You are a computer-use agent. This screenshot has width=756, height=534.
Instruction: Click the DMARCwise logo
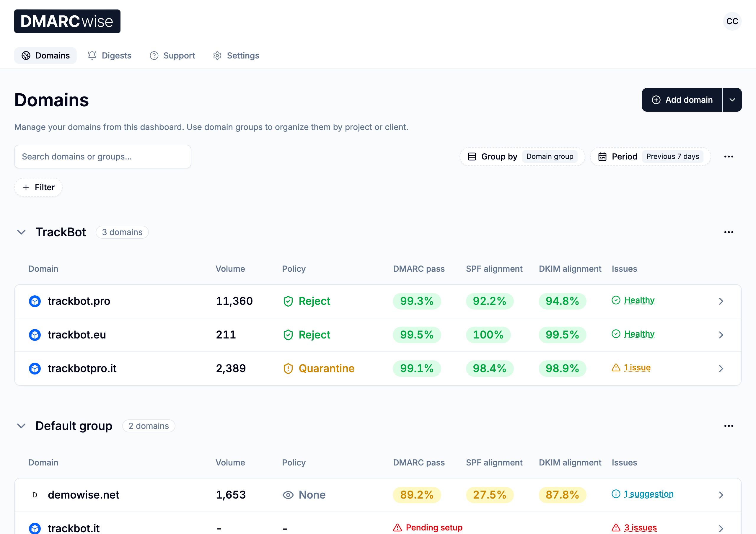pyautogui.click(x=67, y=21)
